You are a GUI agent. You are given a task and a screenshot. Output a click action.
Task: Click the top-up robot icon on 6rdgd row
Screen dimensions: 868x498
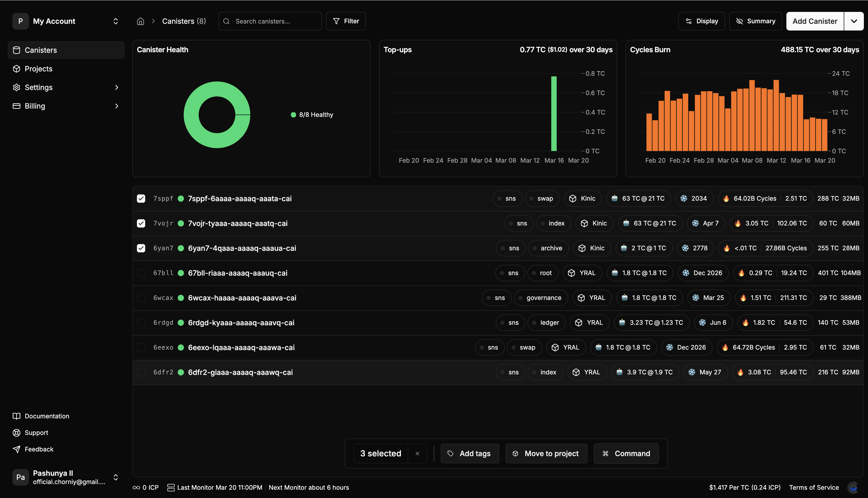click(622, 322)
